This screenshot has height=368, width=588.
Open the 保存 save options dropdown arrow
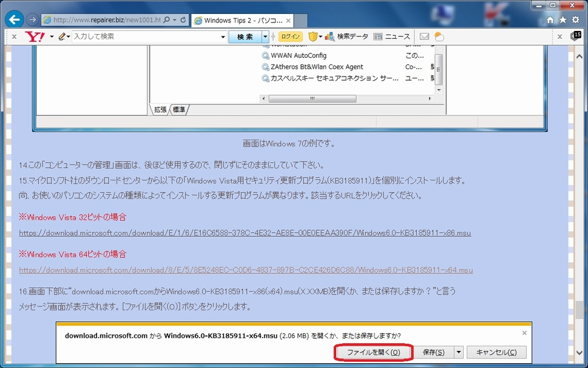coord(458,352)
